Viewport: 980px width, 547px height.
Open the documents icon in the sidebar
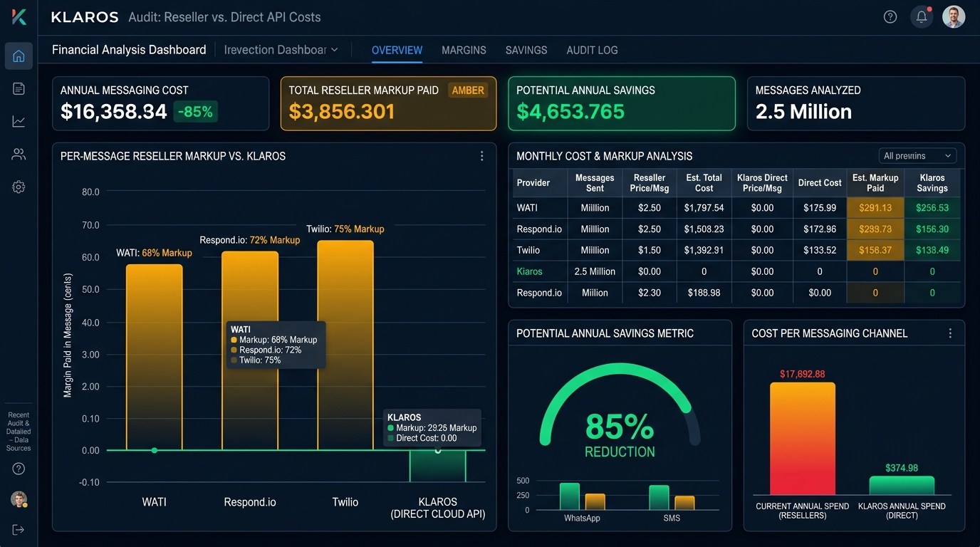coord(19,88)
